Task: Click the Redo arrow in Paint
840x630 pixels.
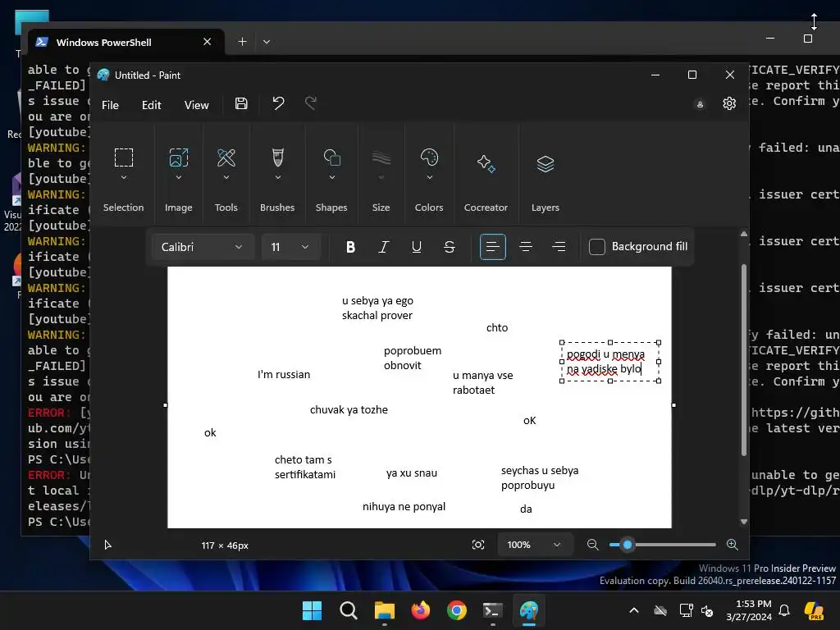Action: [311, 103]
